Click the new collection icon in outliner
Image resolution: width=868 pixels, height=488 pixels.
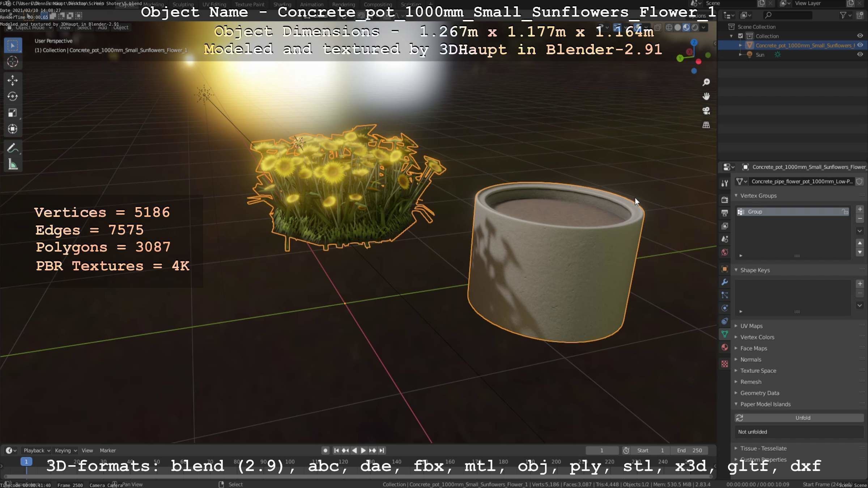coord(860,15)
